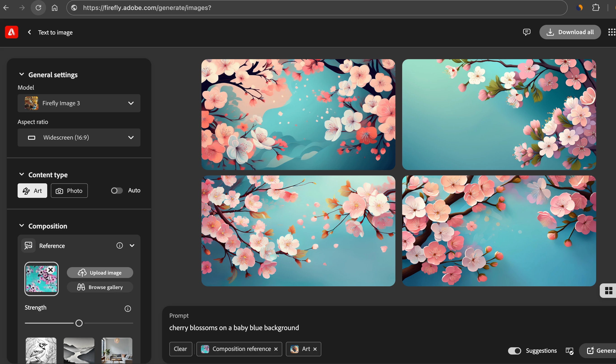Remove the Composition reference tag
The width and height of the screenshot is (616, 364).
click(276, 349)
